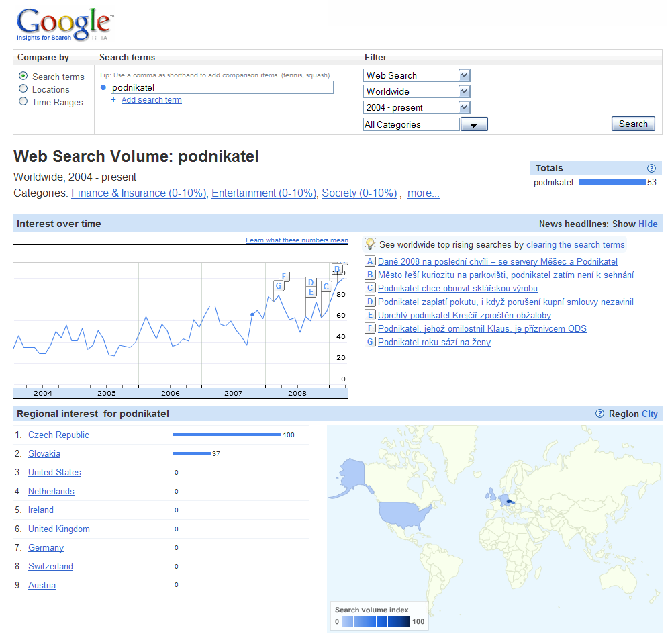The image size is (672, 638).
Task: Click the Add search term link
Action: [151, 100]
